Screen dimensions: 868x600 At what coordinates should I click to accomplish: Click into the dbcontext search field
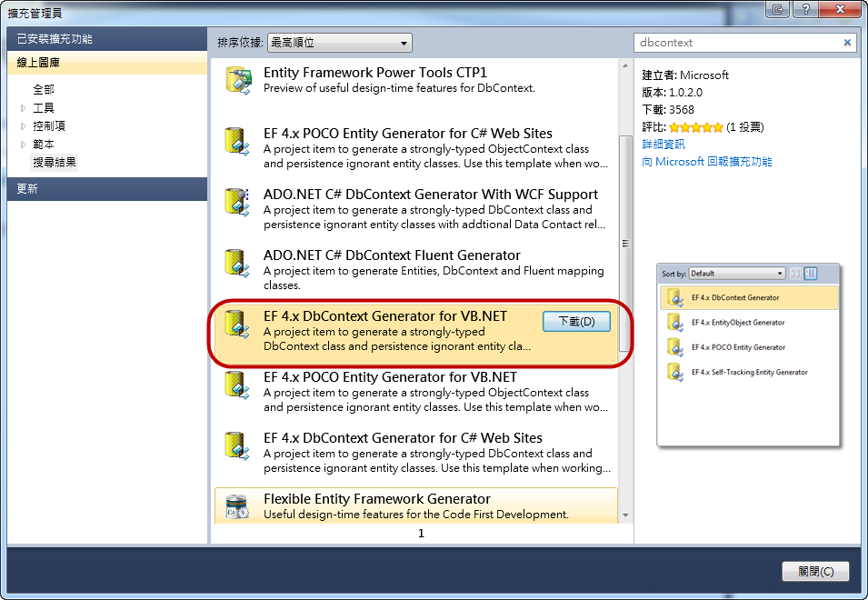[738, 43]
